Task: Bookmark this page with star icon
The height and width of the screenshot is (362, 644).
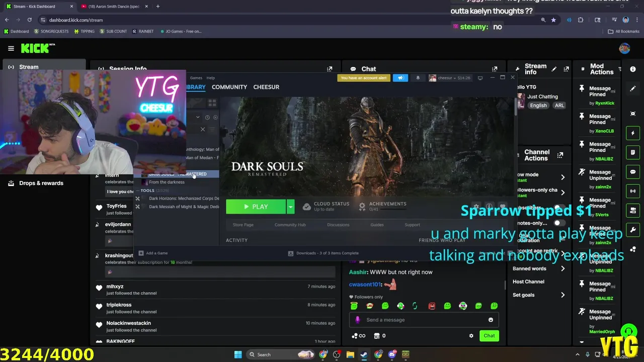Action: click(553, 20)
